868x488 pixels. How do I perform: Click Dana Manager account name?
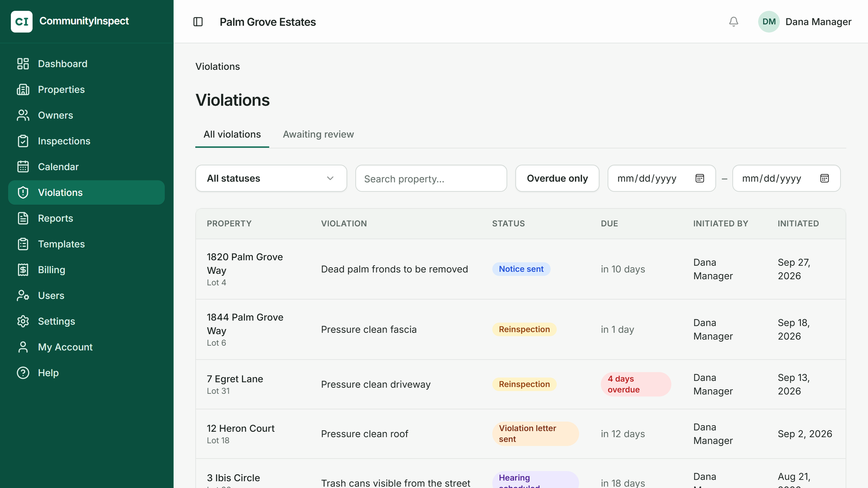[x=818, y=22]
